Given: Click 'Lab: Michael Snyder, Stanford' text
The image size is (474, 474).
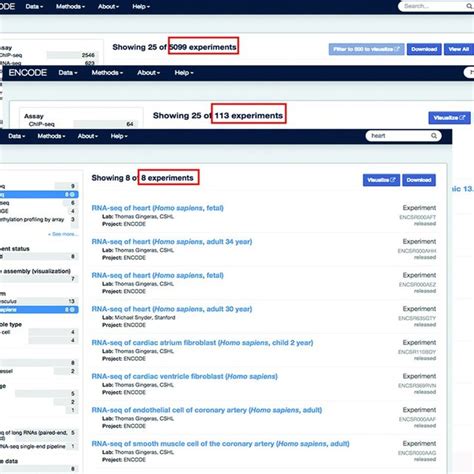Looking at the screenshot, I should click(x=139, y=317).
